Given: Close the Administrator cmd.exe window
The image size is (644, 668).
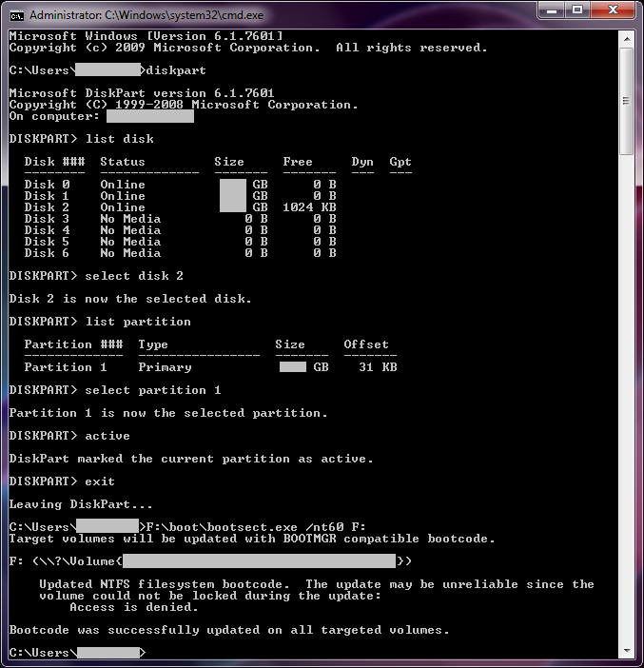Looking at the screenshot, I should coord(612,10).
